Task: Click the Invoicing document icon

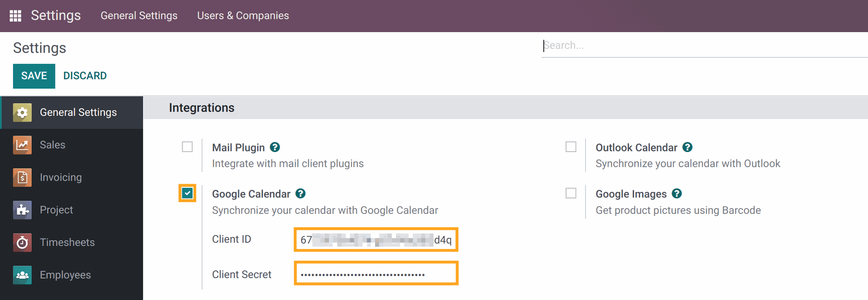Action: (22, 178)
